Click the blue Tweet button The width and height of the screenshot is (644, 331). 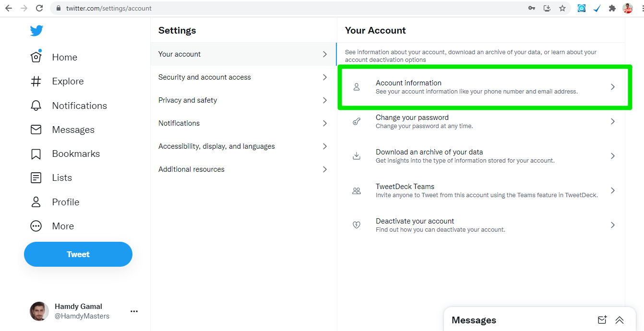pyautogui.click(x=78, y=254)
